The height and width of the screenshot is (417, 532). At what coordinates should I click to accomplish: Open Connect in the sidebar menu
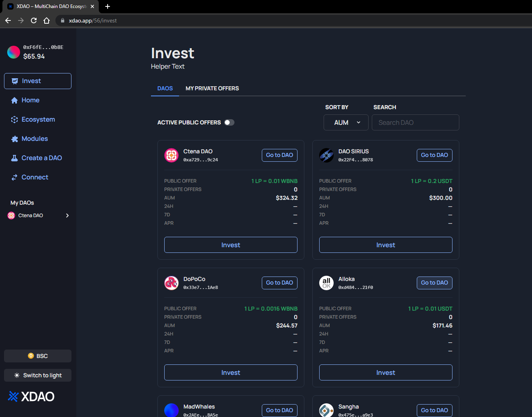[38, 177]
